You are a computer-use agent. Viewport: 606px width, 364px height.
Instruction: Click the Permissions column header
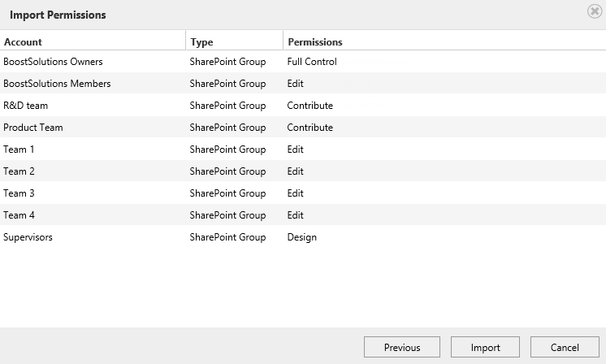click(x=315, y=41)
